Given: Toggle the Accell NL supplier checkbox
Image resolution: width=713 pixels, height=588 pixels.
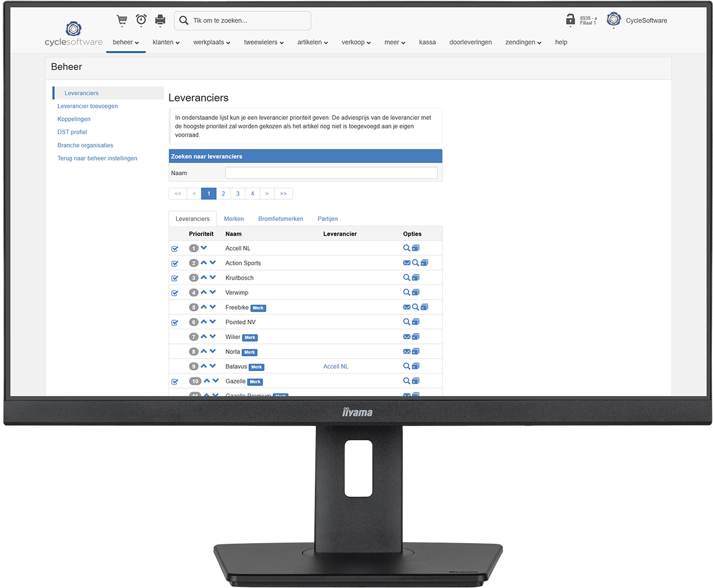Looking at the screenshot, I should 174,249.
